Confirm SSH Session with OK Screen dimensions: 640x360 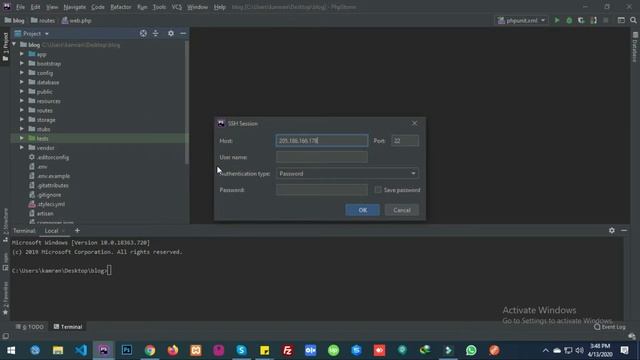click(x=362, y=210)
